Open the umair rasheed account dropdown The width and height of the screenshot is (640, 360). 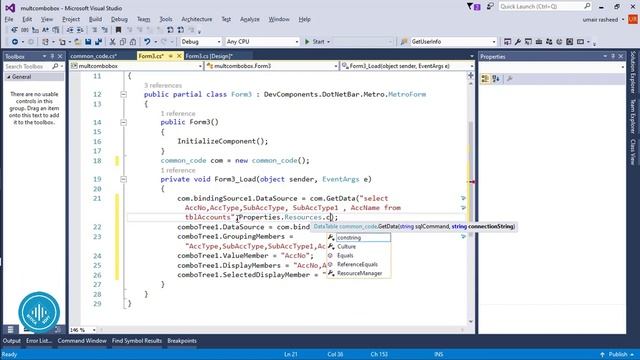[623, 20]
